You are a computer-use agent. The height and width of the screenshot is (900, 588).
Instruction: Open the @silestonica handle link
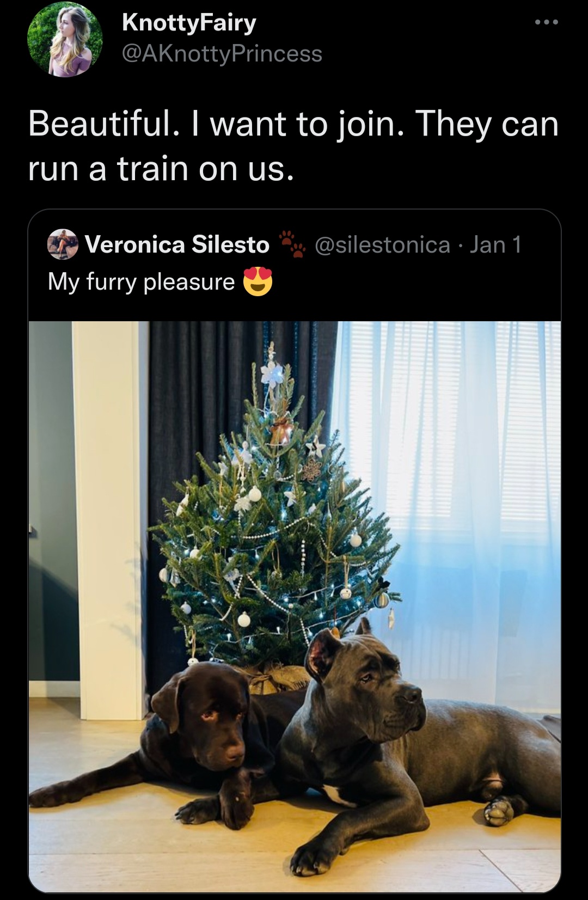click(x=383, y=244)
